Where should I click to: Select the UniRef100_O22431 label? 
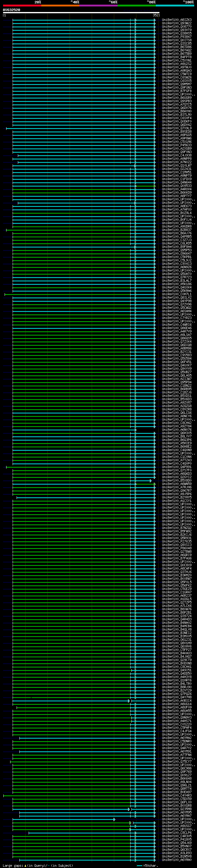pyautogui.click(x=177, y=169)
